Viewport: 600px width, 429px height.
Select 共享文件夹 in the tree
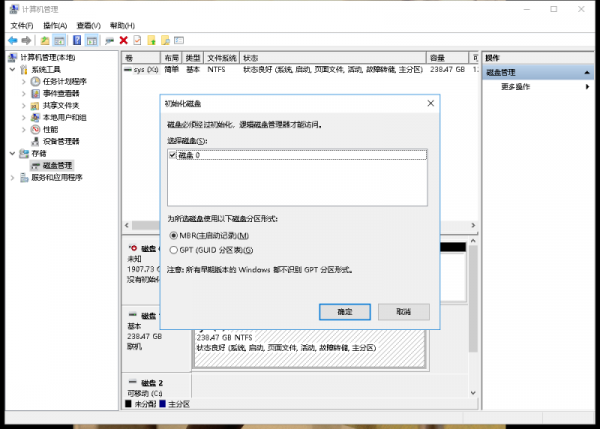61,105
